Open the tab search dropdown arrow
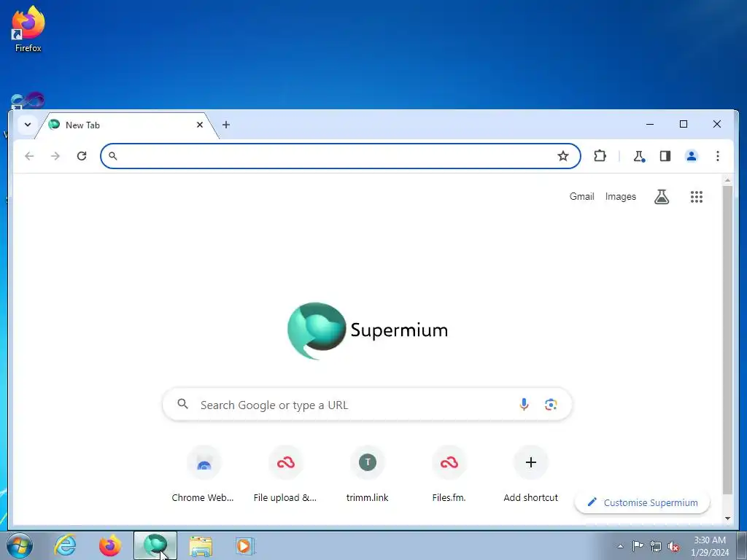Image resolution: width=747 pixels, height=560 pixels. click(28, 125)
